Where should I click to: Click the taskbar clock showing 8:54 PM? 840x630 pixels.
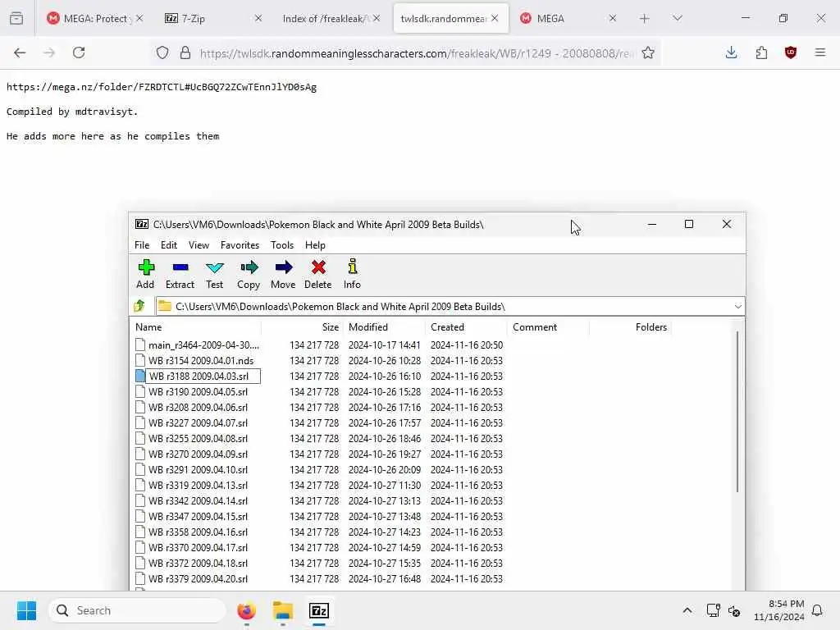coord(779,610)
